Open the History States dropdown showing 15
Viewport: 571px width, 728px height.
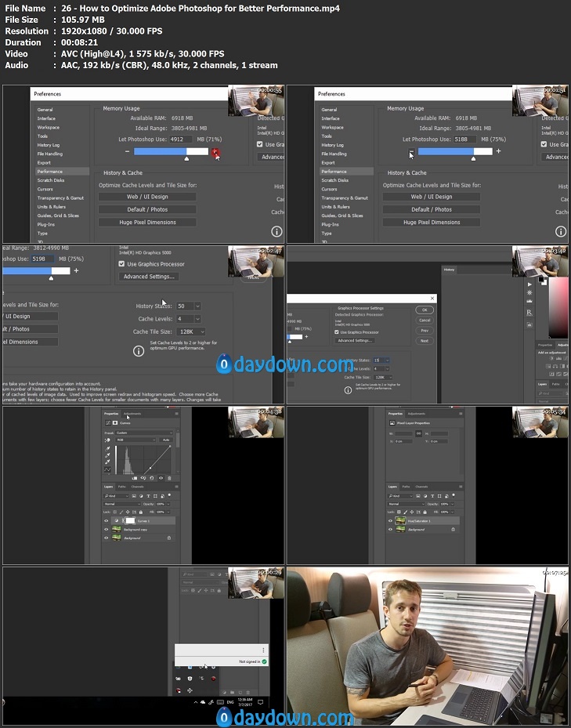381,360
